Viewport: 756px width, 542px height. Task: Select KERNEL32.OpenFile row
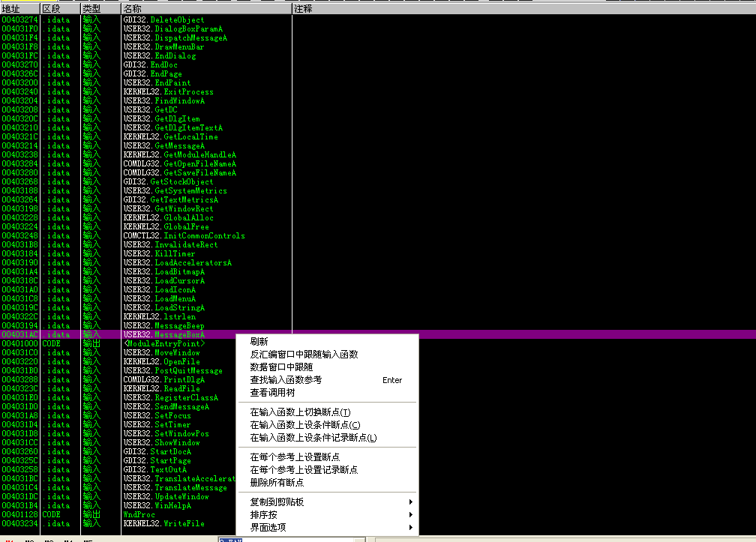[x=161, y=361]
